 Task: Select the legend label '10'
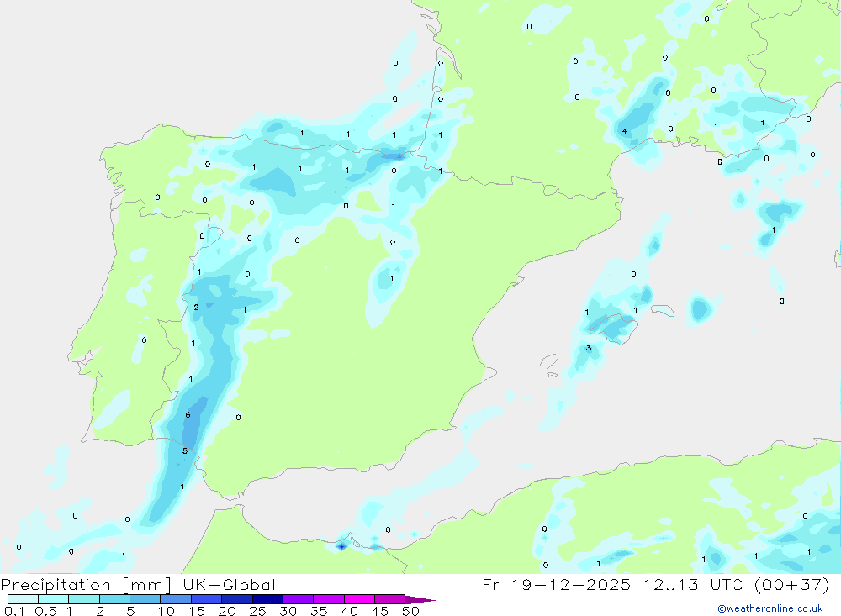click(167, 611)
